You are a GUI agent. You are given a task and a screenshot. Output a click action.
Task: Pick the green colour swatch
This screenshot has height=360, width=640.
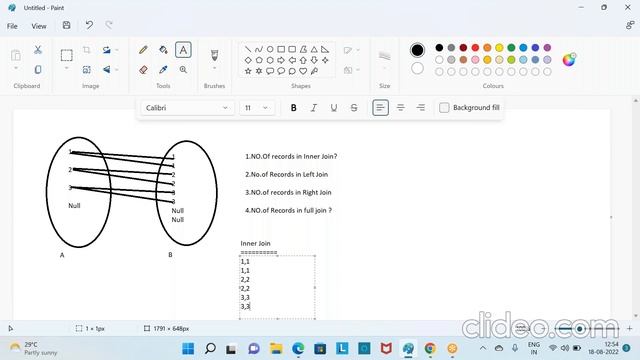click(x=511, y=48)
